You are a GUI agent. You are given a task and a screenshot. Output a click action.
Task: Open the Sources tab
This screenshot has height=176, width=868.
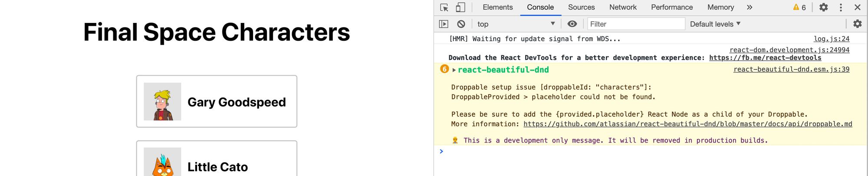coord(581,7)
